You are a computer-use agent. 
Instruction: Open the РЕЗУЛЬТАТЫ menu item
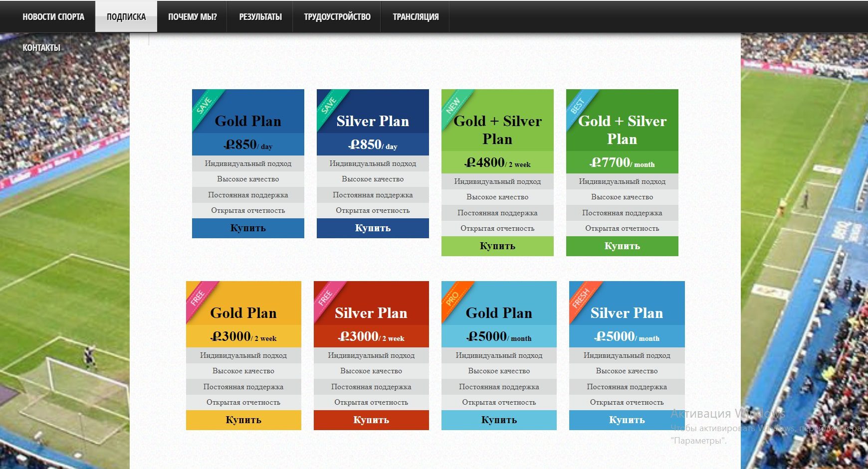[x=260, y=16]
